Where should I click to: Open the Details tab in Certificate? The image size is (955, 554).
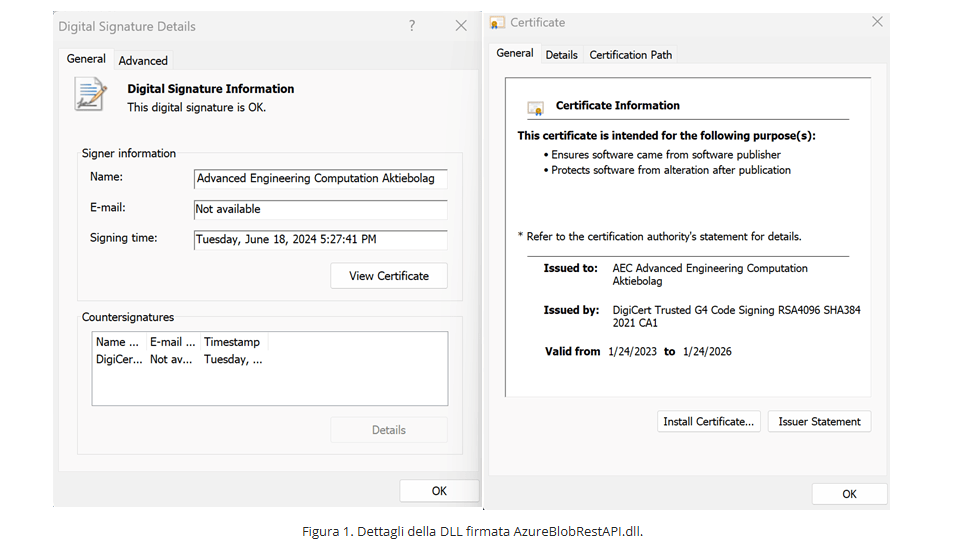coord(561,55)
